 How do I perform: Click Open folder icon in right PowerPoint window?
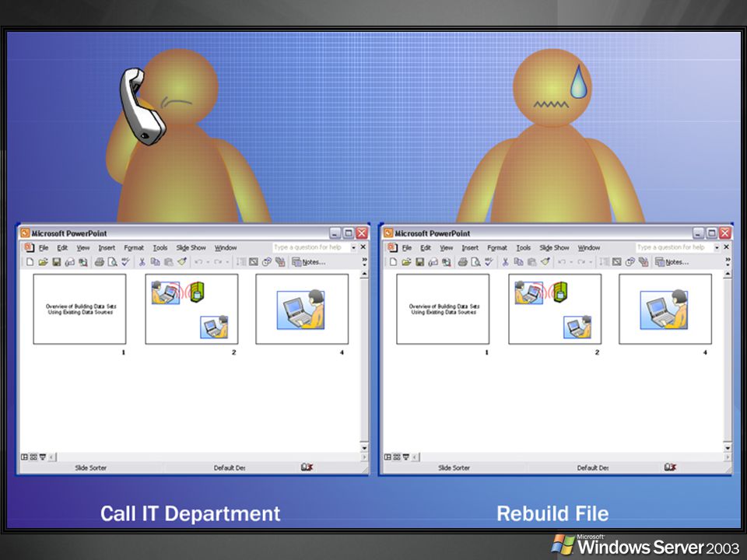click(406, 262)
